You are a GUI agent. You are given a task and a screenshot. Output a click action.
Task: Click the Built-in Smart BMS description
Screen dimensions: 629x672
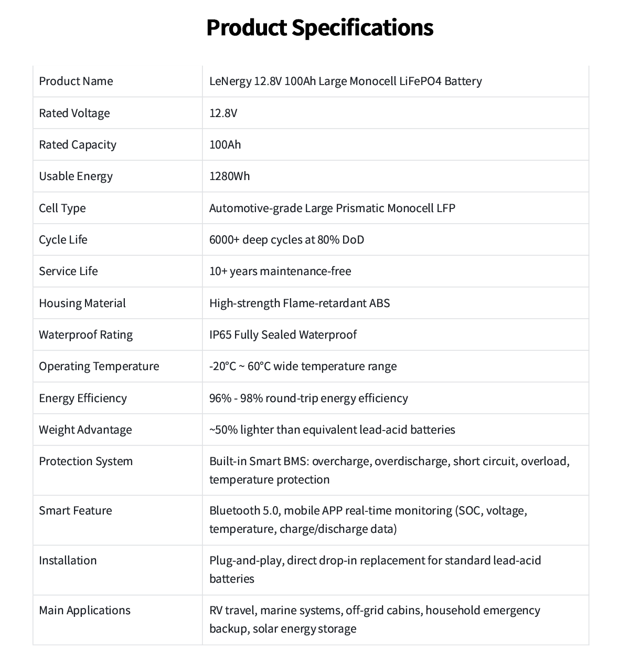coord(389,470)
